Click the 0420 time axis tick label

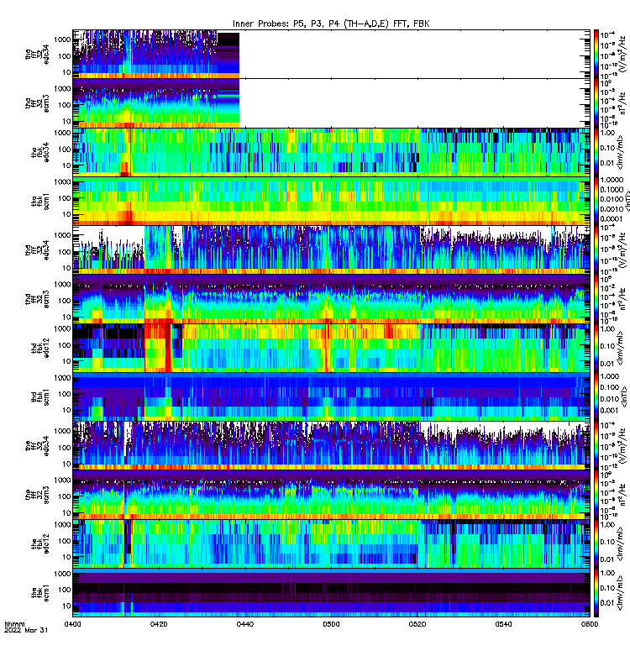coord(159,624)
